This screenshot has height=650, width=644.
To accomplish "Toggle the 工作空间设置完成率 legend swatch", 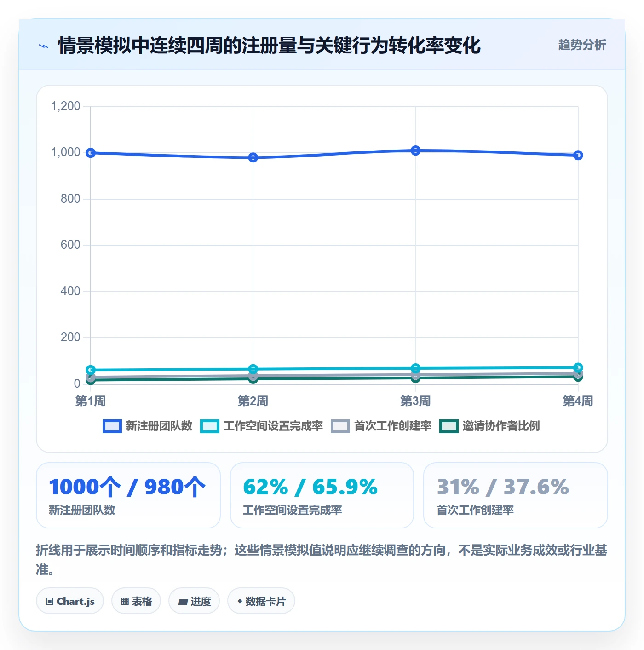I will click(210, 426).
